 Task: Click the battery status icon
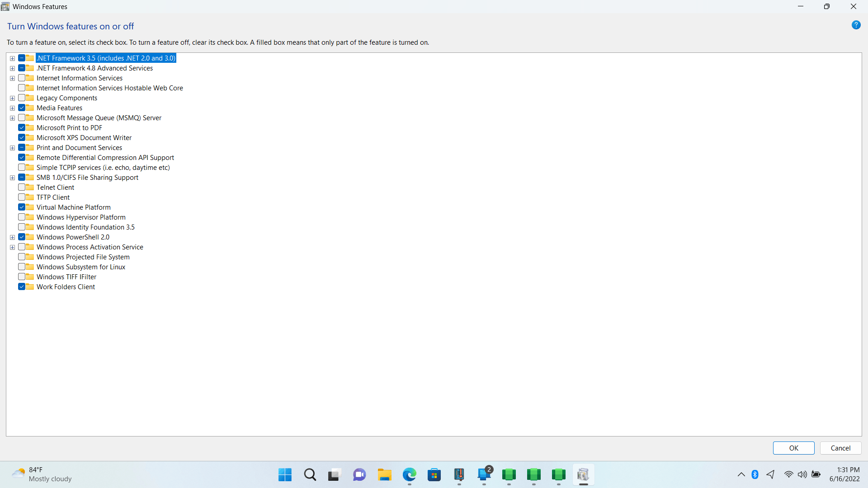pos(816,474)
